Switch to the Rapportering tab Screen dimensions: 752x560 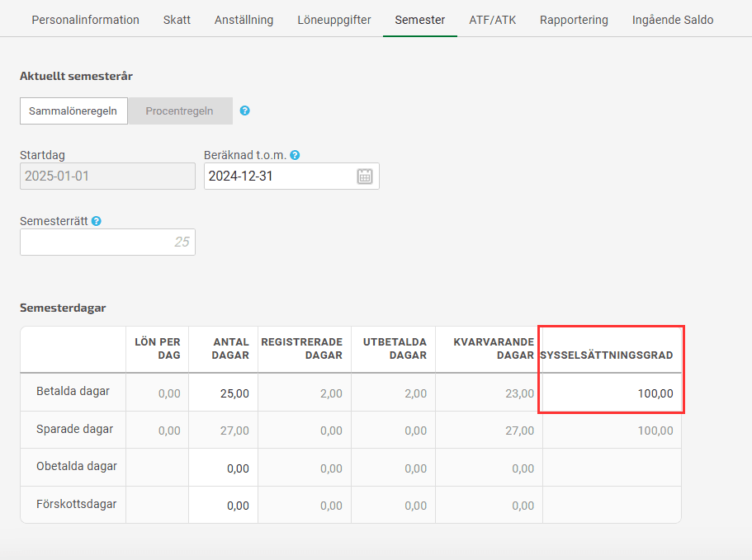pyautogui.click(x=574, y=20)
